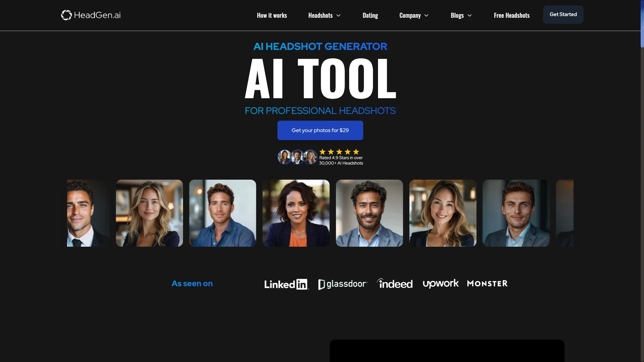Click the HeadGen.ai logo icon
This screenshot has height=362, width=644.
coord(65,15)
